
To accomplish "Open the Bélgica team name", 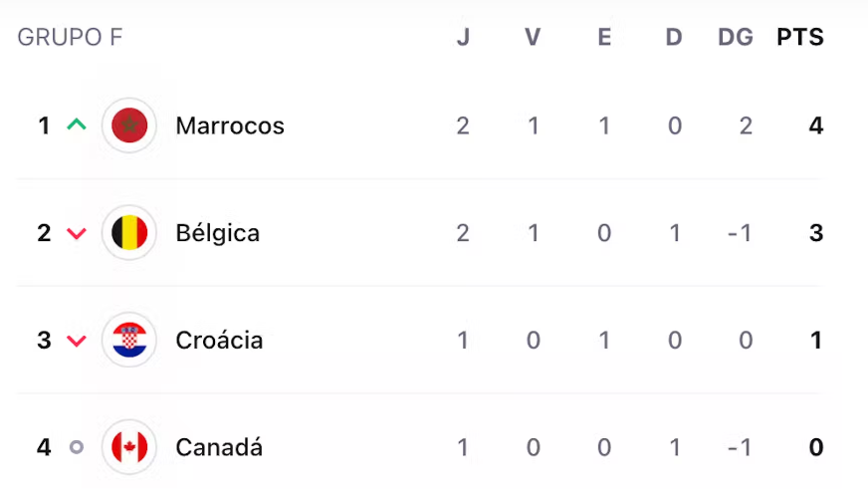I will click(x=218, y=233).
